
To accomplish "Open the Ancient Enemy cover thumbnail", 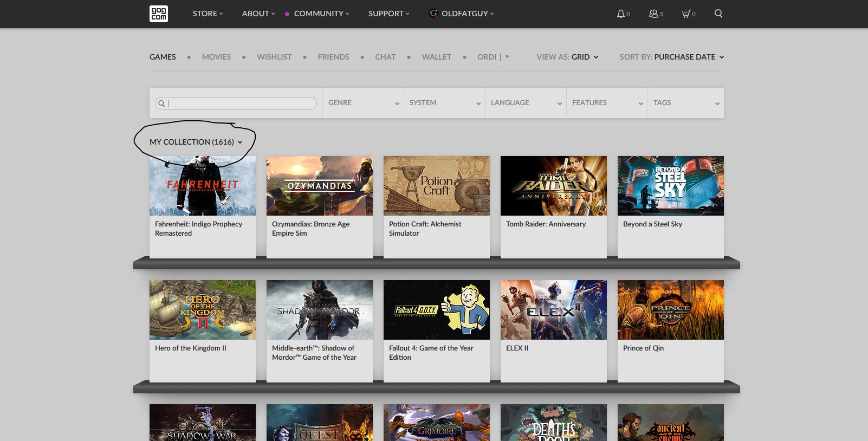I will (671, 423).
